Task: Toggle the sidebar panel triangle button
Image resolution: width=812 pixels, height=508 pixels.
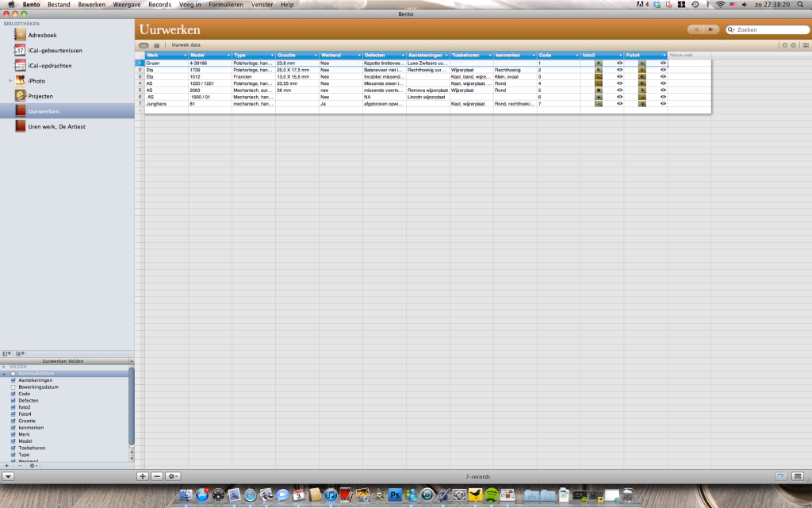Action: click(8, 476)
